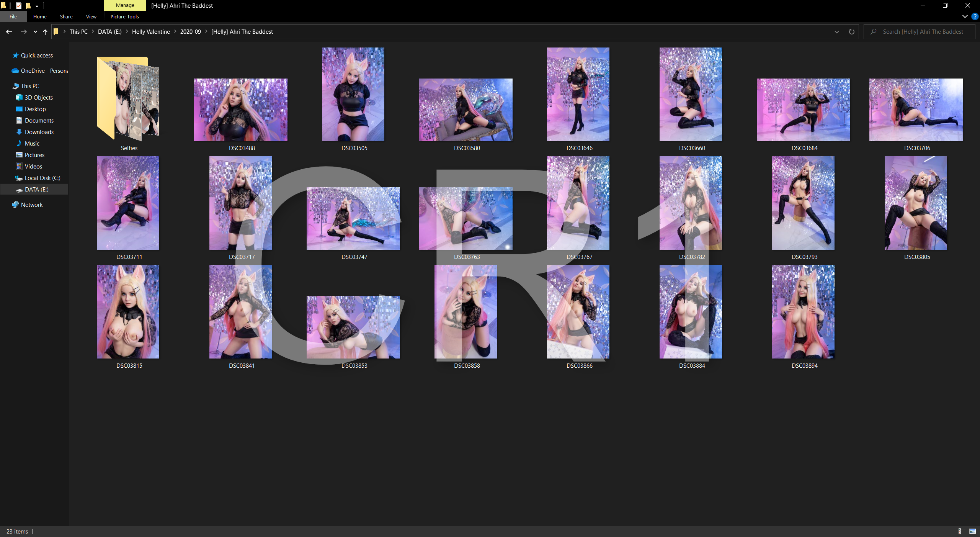Screen dimensions: 980x537
Task: Go to the 2020-09 breadcrumb folder
Action: (x=190, y=32)
